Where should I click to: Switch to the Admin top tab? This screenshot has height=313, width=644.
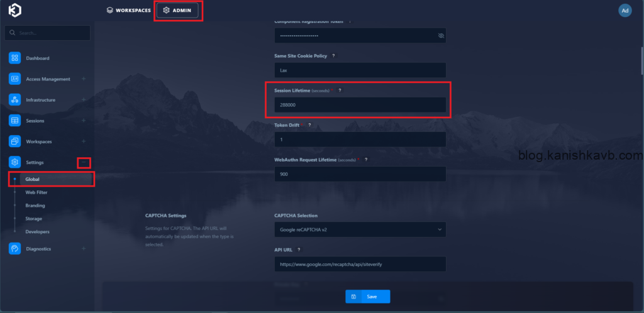pyautogui.click(x=177, y=11)
